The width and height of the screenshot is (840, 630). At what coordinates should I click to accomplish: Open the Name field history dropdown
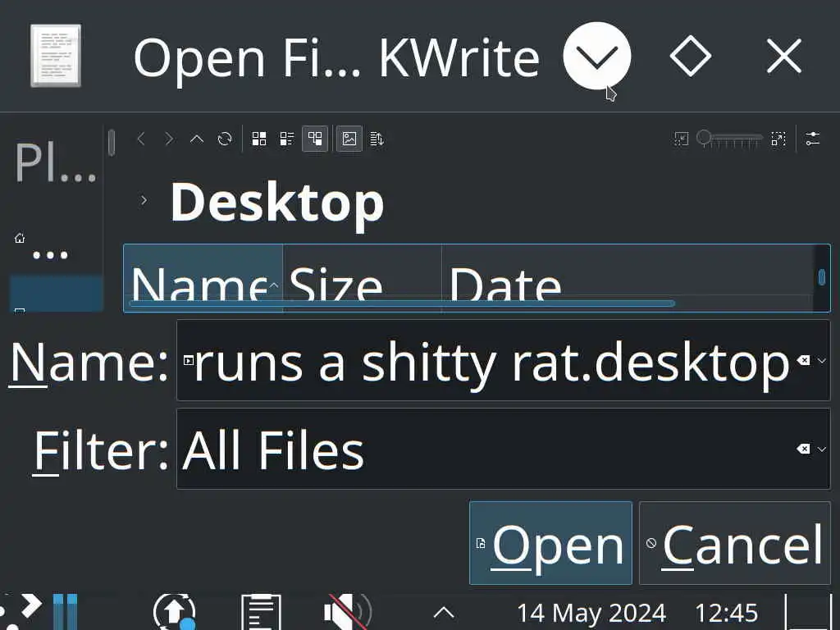point(822,361)
